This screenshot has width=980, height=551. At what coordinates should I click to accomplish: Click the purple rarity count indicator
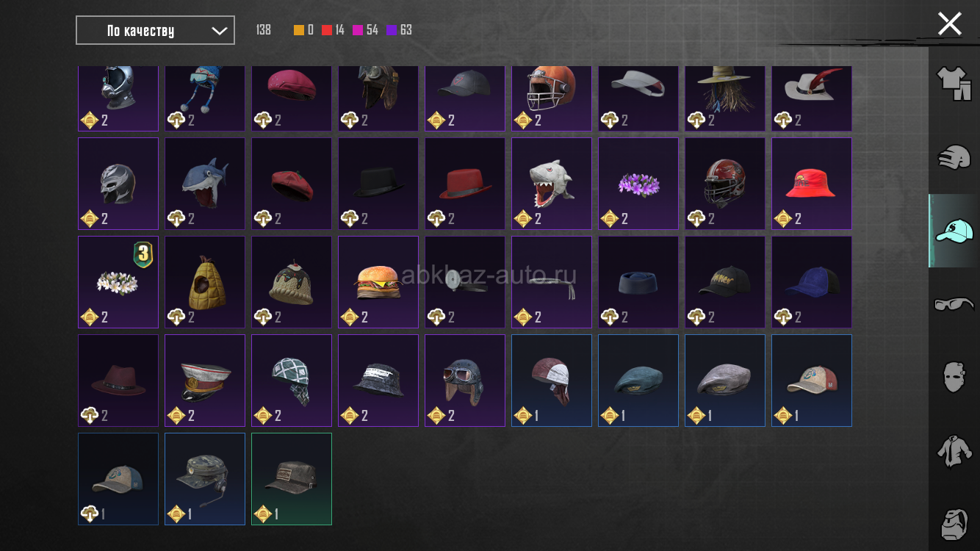point(399,30)
